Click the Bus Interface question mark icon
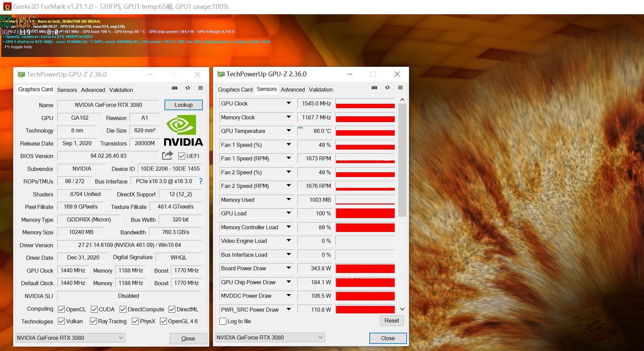This screenshot has height=351, width=644. click(201, 181)
